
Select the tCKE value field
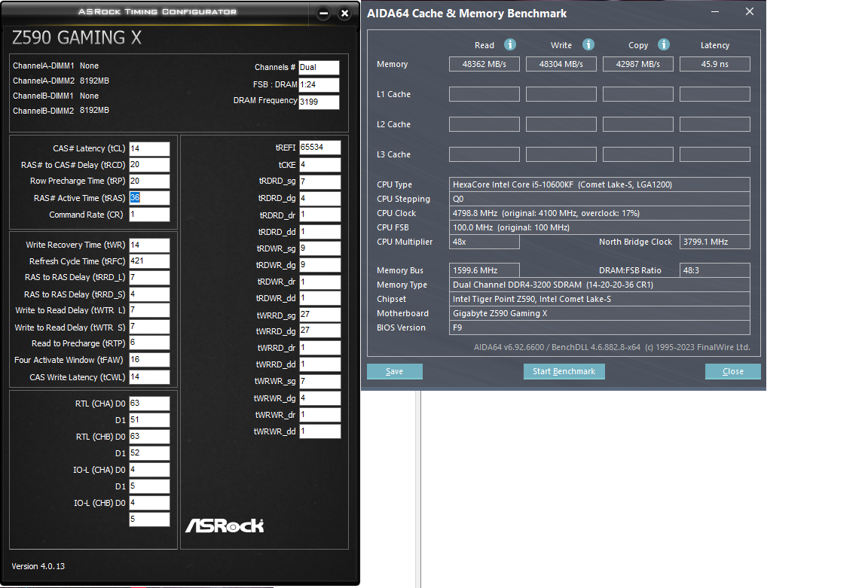(320, 165)
